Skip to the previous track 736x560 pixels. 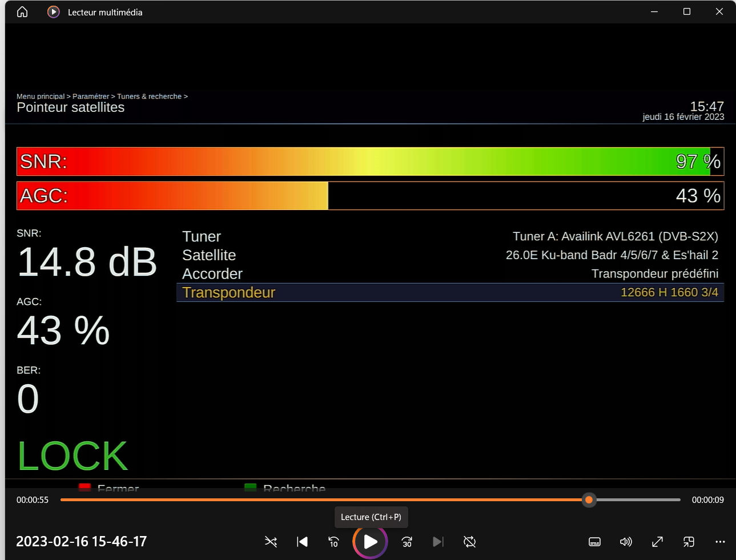click(x=303, y=542)
